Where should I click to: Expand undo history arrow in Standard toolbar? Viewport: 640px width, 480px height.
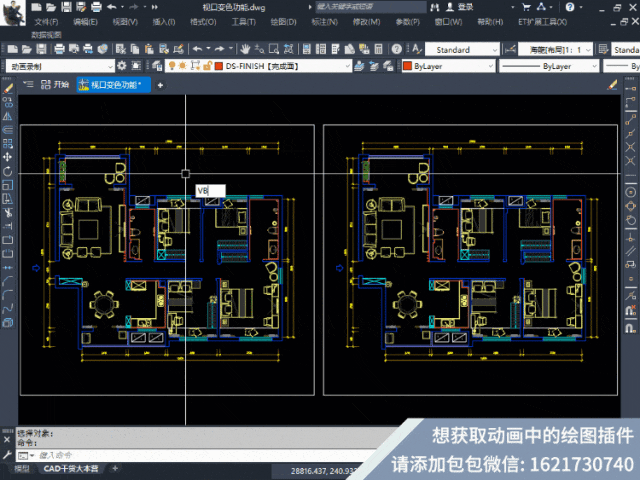208,49
